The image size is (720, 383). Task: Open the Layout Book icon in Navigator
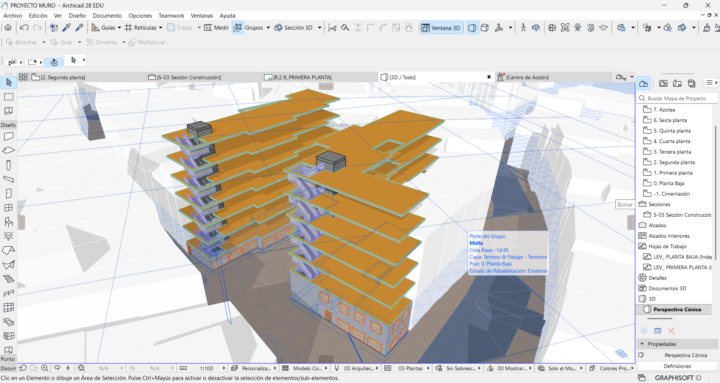(x=677, y=83)
